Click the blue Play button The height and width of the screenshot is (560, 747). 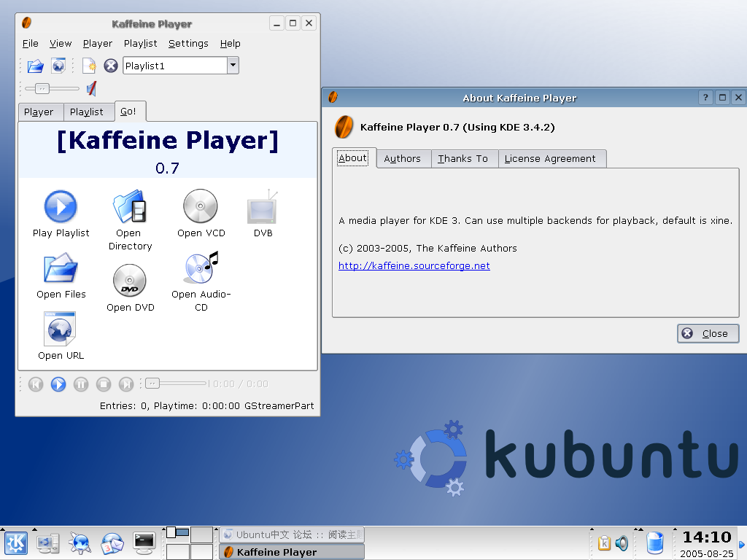click(58, 384)
